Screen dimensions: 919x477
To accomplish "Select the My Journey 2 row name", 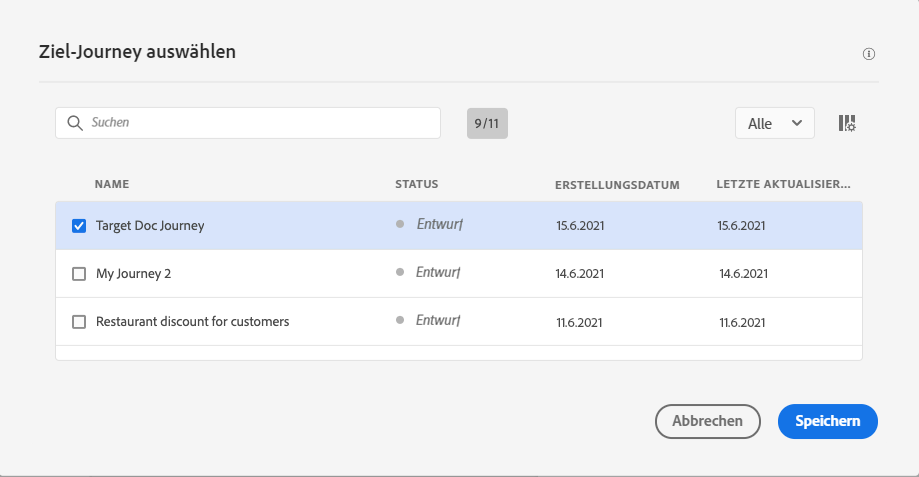I will [x=133, y=274].
